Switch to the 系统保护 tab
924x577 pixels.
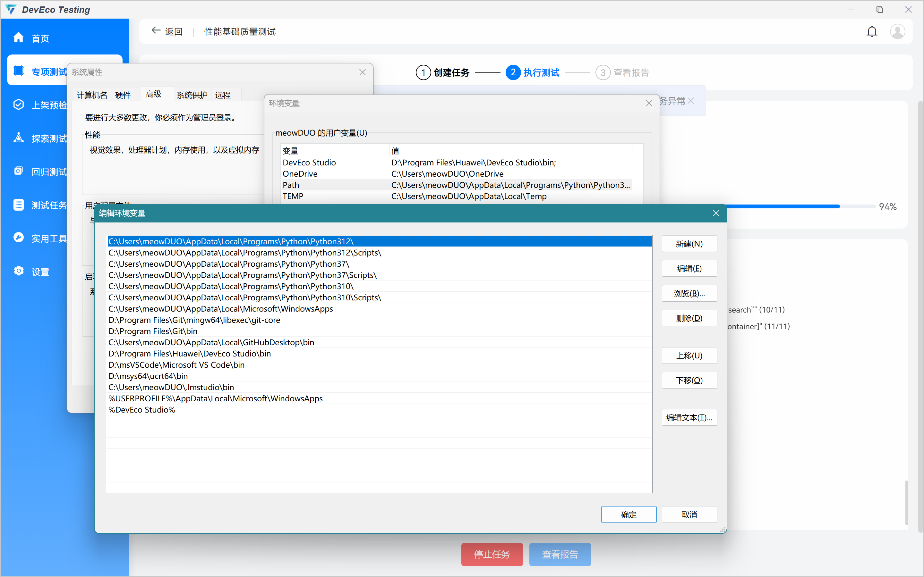pos(192,95)
